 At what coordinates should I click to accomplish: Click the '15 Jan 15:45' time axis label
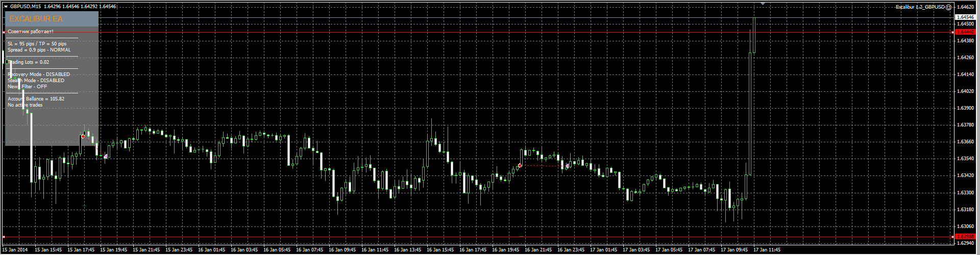pyautogui.click(x=48, y=250)
